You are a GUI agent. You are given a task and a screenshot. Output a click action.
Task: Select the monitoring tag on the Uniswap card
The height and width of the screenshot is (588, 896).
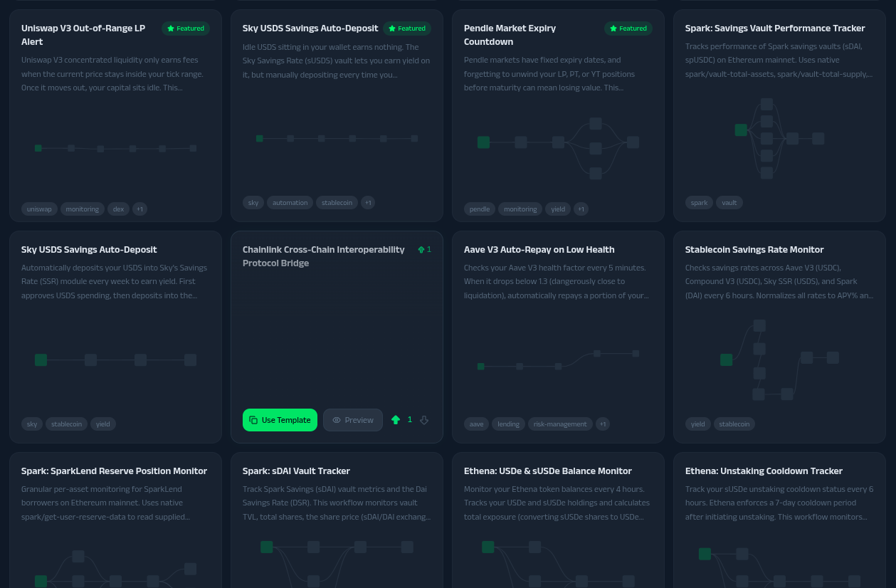point(83,209)
